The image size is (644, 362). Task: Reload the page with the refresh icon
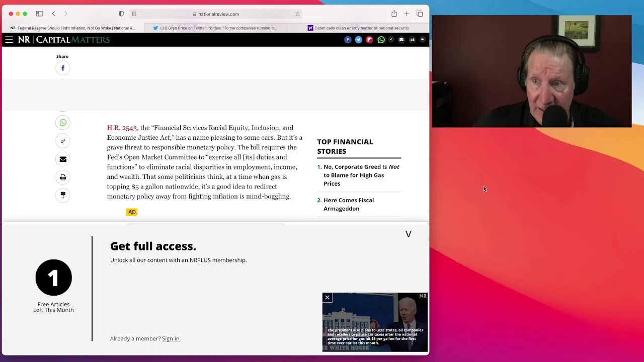point(297,14)
